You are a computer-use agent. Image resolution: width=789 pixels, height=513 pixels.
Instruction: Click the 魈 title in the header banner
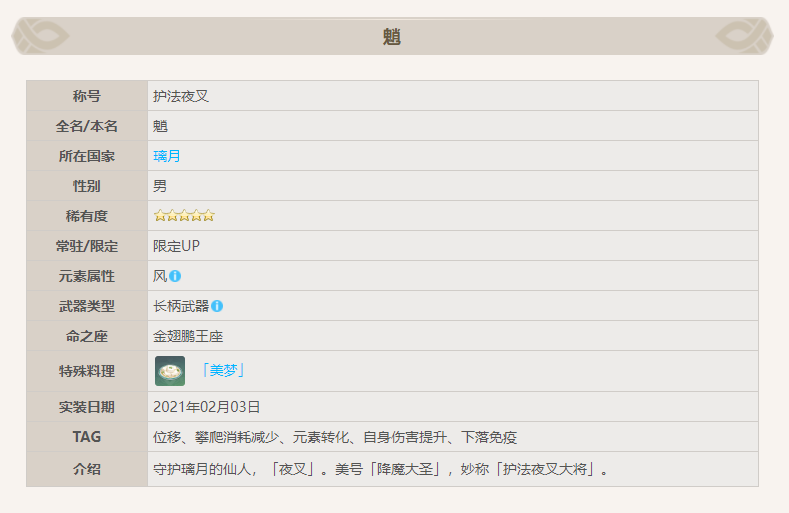(x=392, y=37)
